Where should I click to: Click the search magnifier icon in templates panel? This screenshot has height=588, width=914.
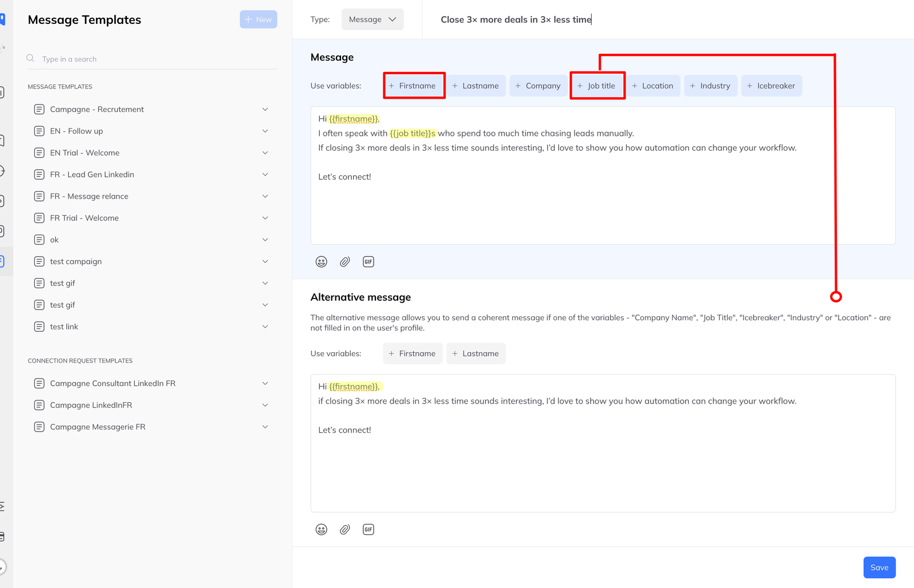(30, 58)
